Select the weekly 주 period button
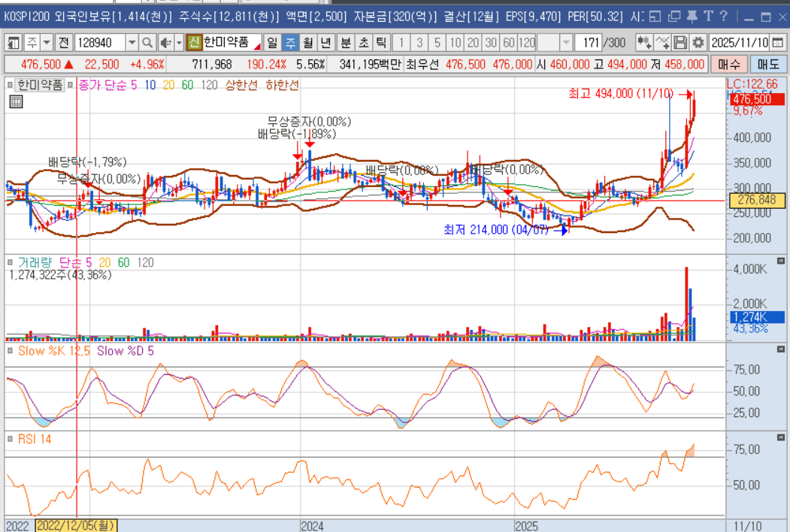The height and width of the screenshot is (532, 790). point(291,43)
